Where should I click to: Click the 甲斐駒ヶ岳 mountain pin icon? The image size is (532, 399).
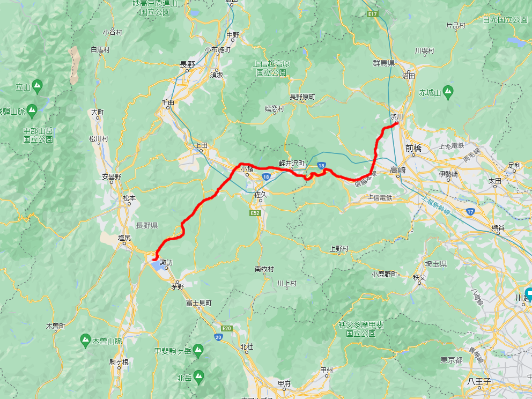click(198, 351)
